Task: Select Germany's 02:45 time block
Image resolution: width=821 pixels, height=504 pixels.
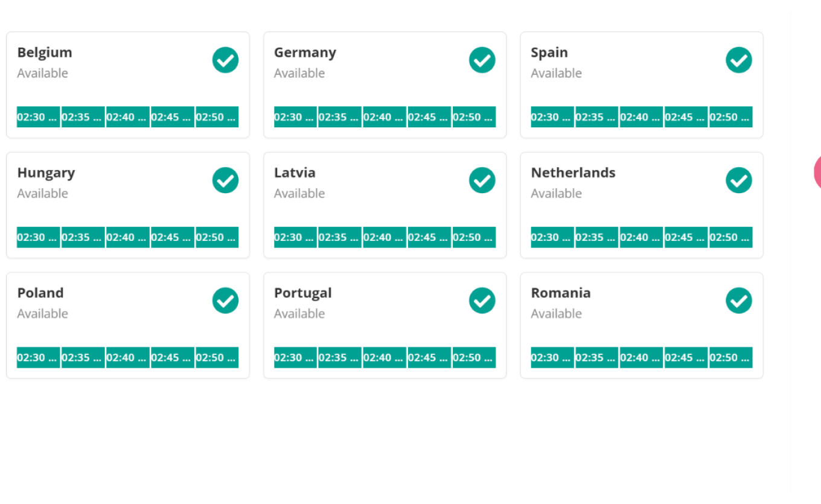Action: pos(429,117)
